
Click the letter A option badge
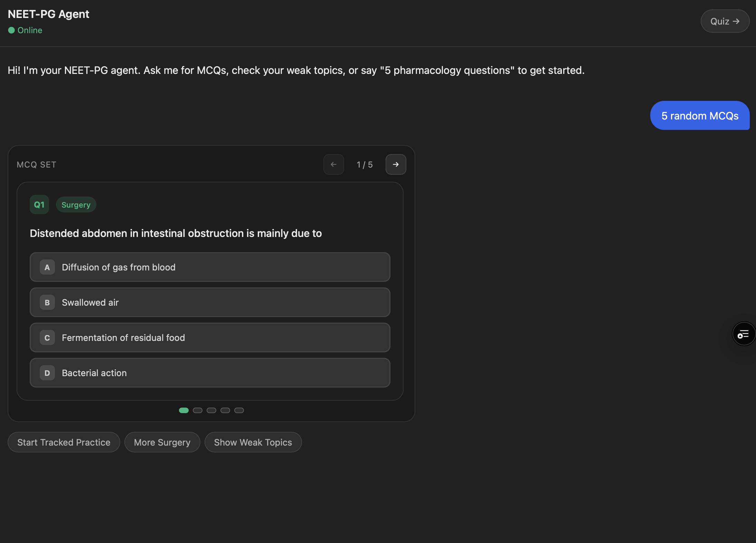click(x=47, y=267)
